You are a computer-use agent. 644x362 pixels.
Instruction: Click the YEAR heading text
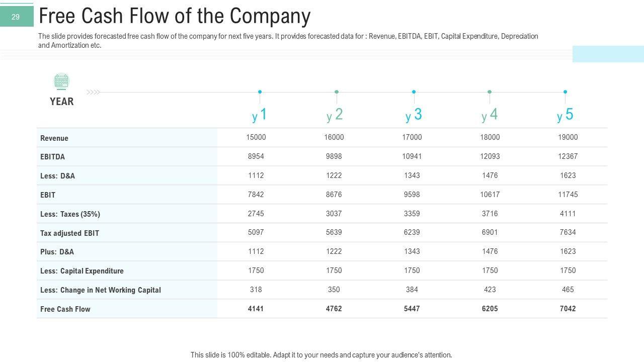[62, 102]
